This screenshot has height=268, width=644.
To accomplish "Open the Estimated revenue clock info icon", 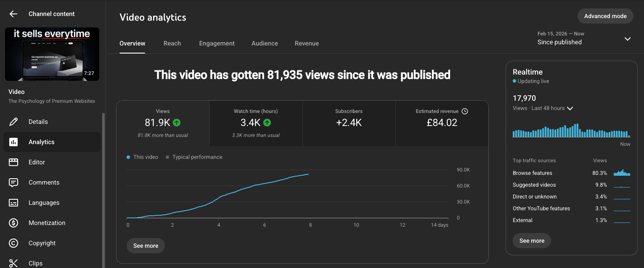I will [x=465, y=111].
